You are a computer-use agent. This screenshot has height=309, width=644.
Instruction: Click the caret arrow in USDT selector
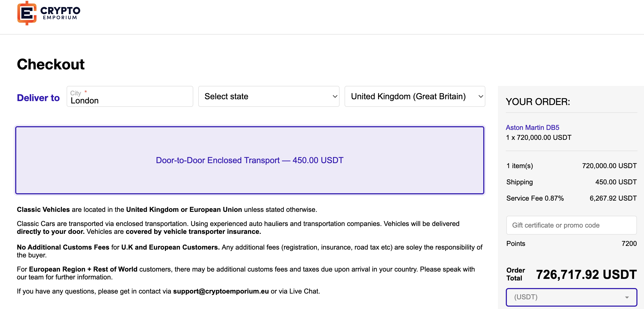[x=627, y=297]
